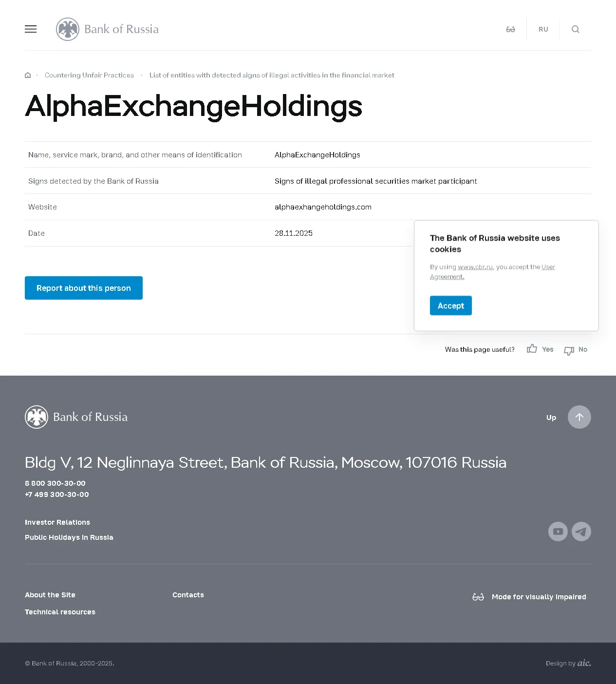Image resolution: width=616 pixels, height=684 pixels.
Task: Open Investor Relations footer link
Action: coord(57,522)
